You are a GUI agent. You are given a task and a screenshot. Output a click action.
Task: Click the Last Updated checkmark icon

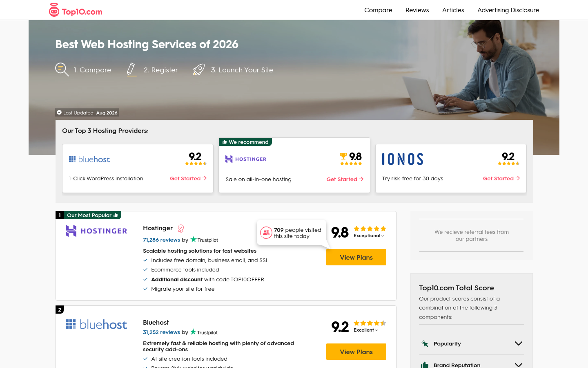(x=59, y=112)
